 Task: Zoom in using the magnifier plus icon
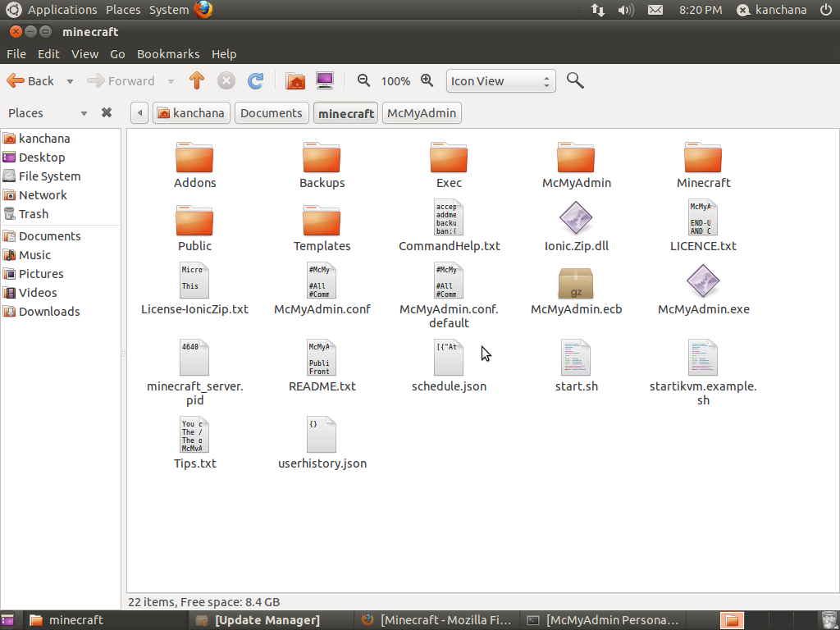click(x=427, y=81)
